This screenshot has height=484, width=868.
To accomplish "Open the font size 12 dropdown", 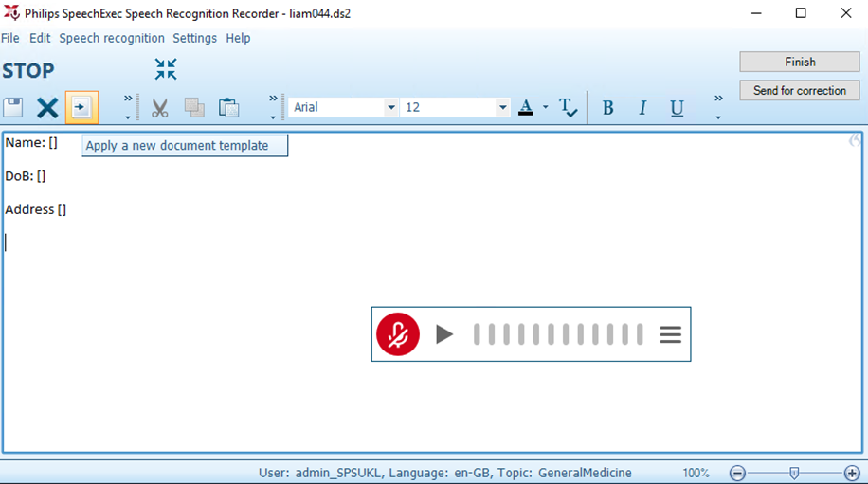I will 502,107.
